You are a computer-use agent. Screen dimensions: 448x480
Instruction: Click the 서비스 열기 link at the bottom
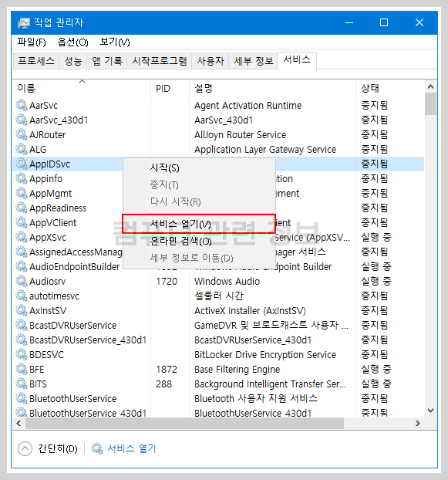[132, 448]
